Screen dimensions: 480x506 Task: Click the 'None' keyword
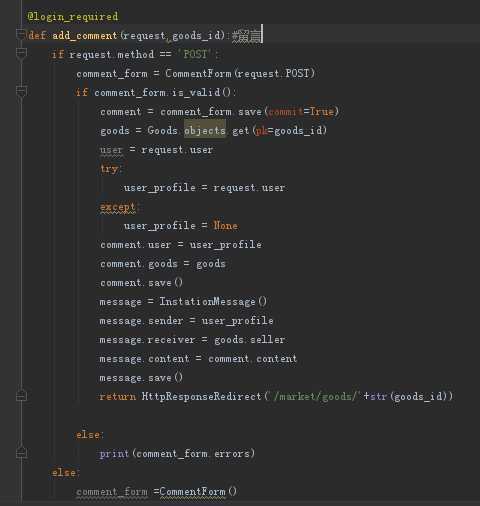pyautogui.click(x=226, y=226)
